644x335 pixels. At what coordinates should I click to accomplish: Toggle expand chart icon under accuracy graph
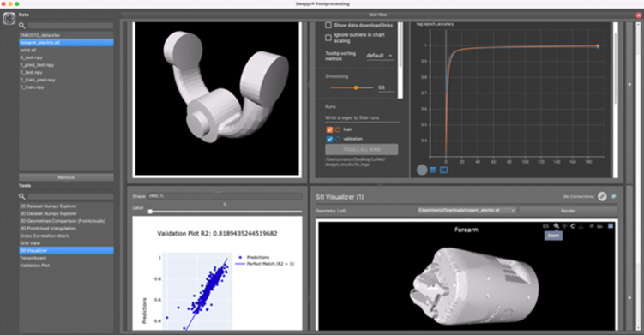coord(422,170)
